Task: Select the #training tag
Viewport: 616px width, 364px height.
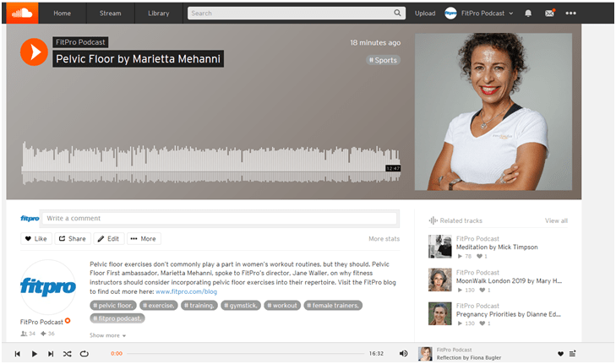Action: click(199, 305)
